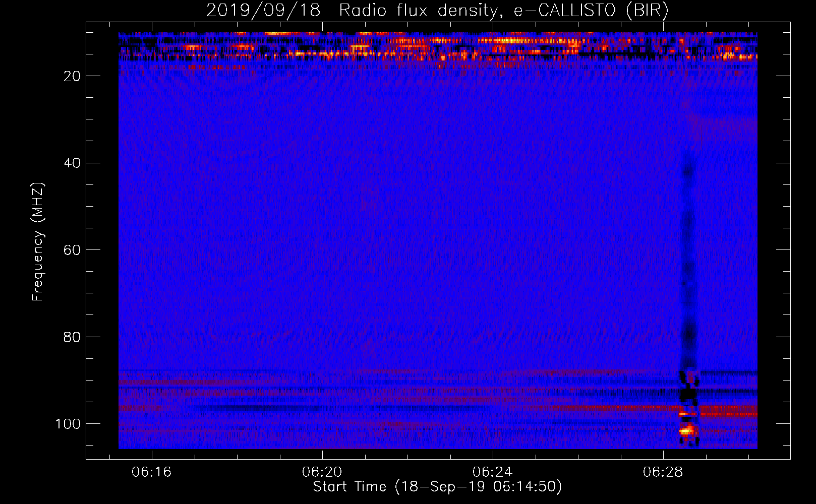Click the '06:28' time tick label
816x504 pixels.
pyautogui.click(x=663, y=472)
